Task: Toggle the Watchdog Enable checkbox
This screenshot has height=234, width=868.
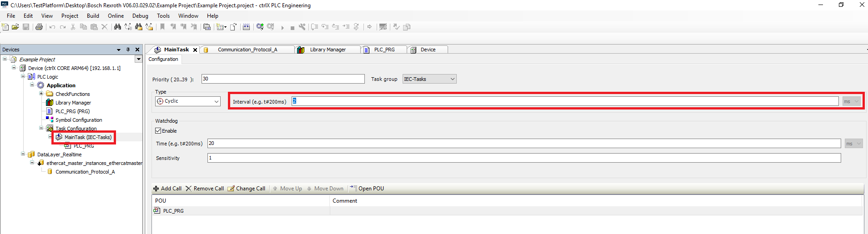Action: [158, 131]
